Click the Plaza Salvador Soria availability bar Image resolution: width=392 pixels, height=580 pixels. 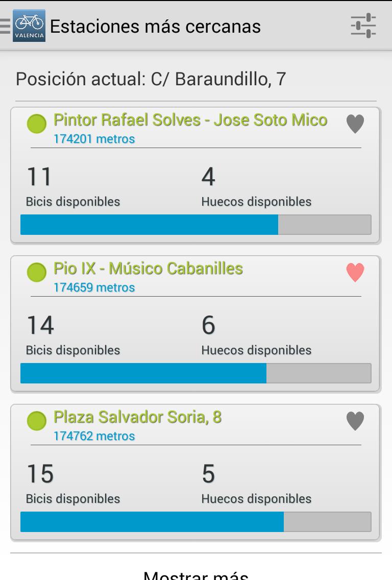coord(195,522)
